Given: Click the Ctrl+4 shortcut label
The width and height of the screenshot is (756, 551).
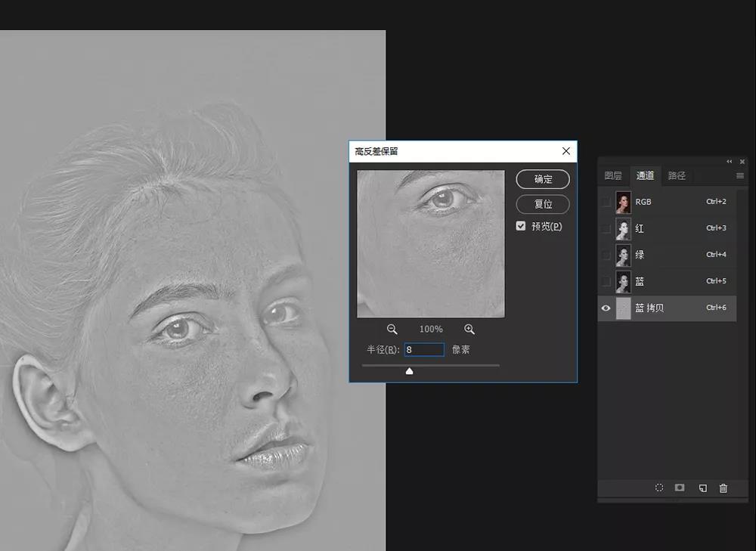Looking at the screenshot, I should pyautogui.click(x=716, y=255).
